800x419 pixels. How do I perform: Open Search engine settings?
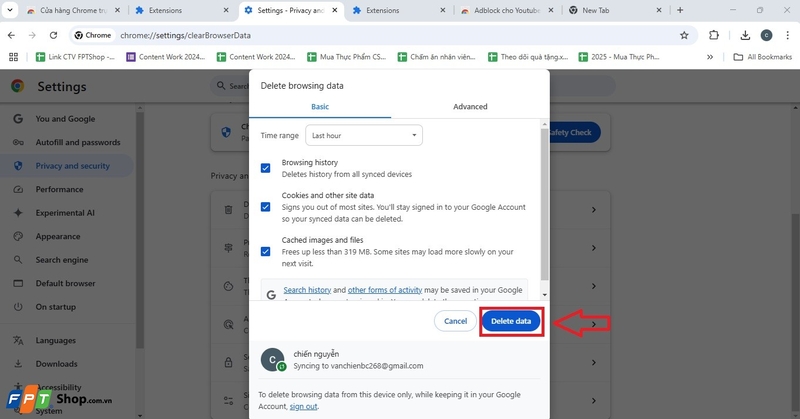[62, 260]
